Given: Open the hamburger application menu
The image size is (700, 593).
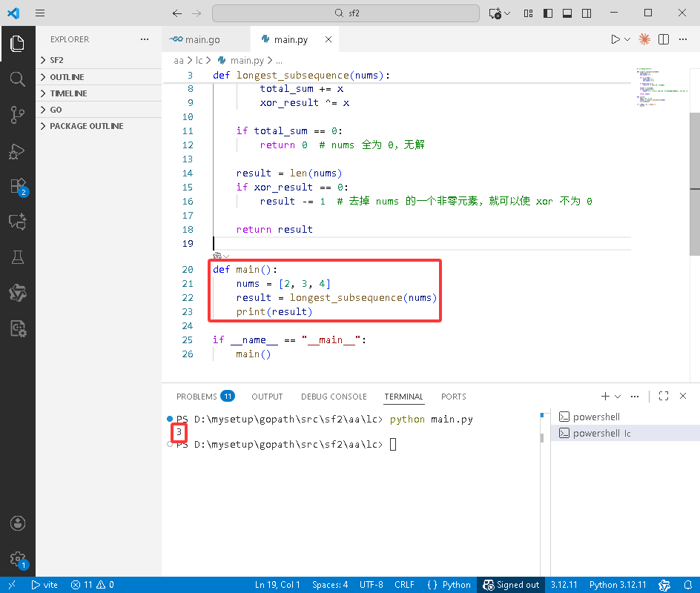Looking at the screenshot, I should tap(40, 13).
